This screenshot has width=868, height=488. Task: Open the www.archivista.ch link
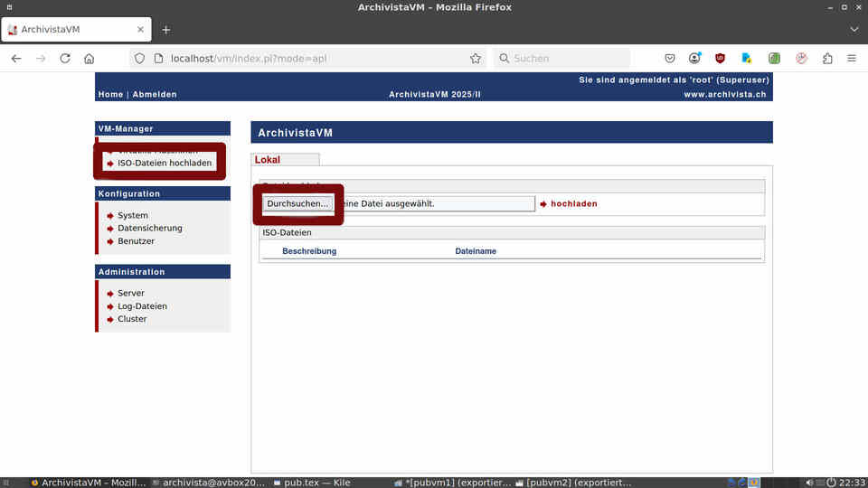[x=725, y=94]
